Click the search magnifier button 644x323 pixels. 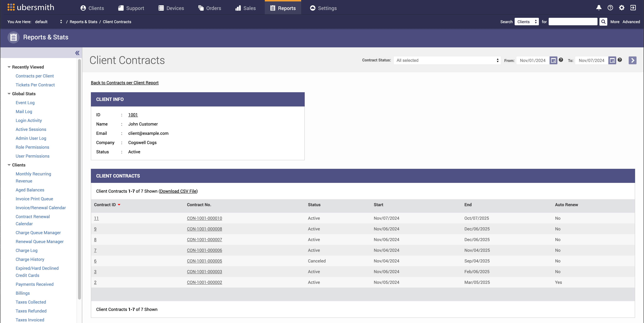(x=603, y=22)
